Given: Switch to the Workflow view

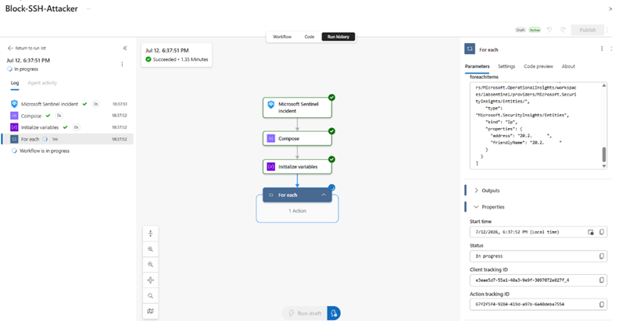Looking at the screenshot, I should (282, 37).
